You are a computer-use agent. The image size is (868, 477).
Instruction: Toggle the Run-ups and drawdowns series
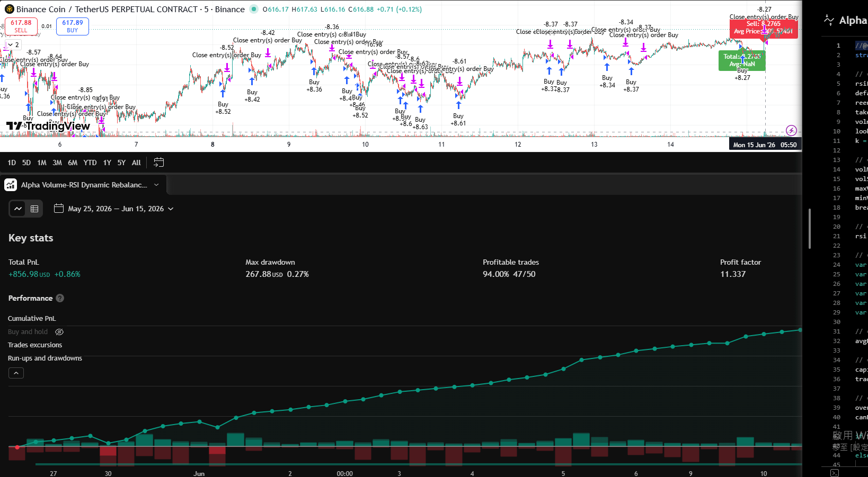(45, 358)
